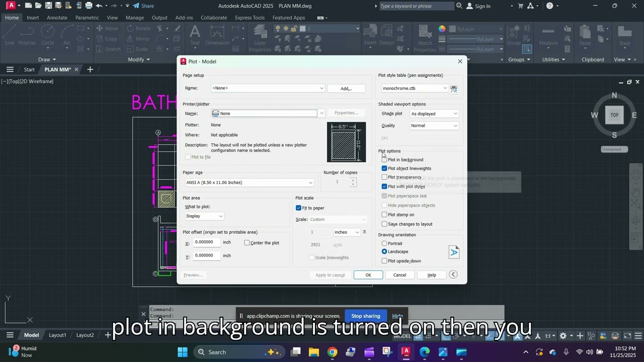Click Cancel in the Plot dialog
Image resolution: width=644 pixels, height=362 pixels.
click(399, 275)
